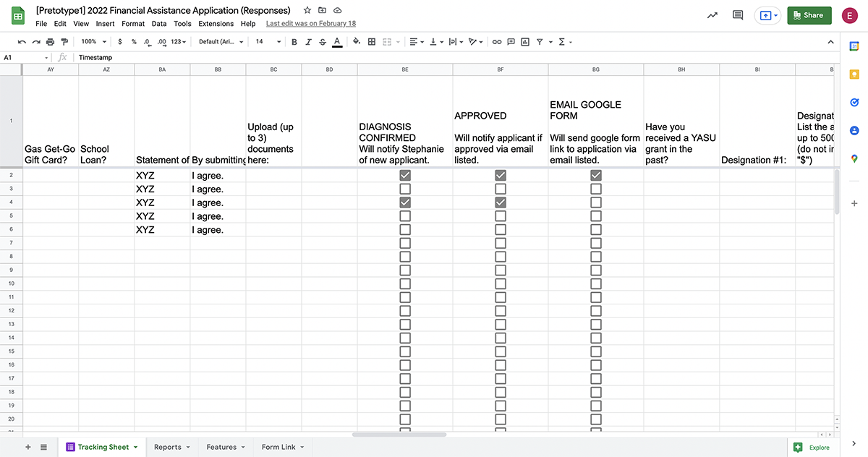
Task: Open text wrapping dropdown
Action: coord(454,42)
